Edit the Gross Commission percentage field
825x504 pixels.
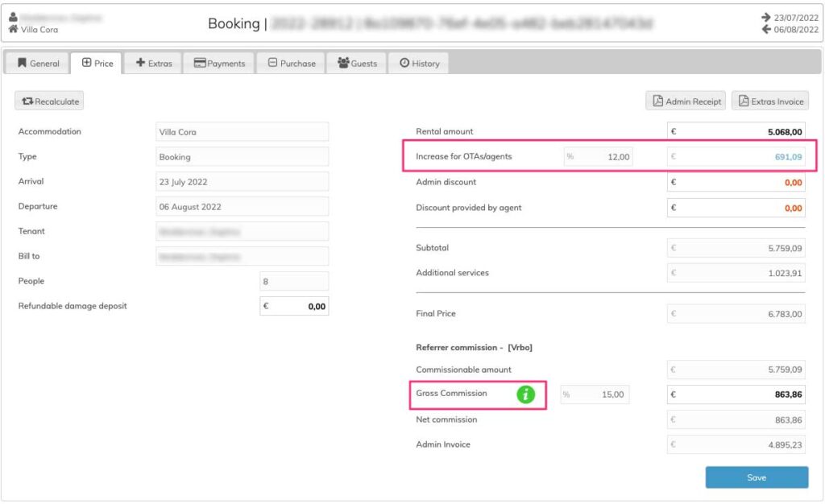tap(595, 395)
